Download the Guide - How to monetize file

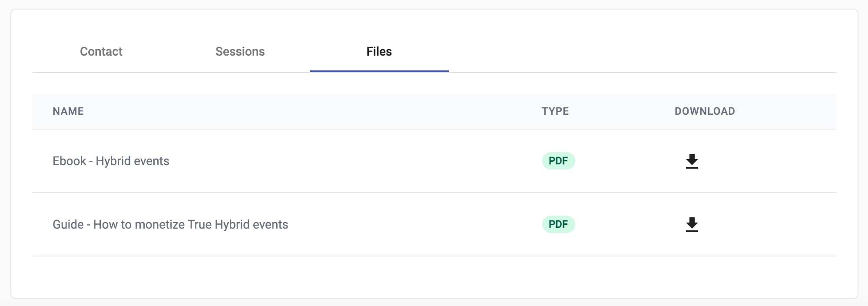point(692,224)
